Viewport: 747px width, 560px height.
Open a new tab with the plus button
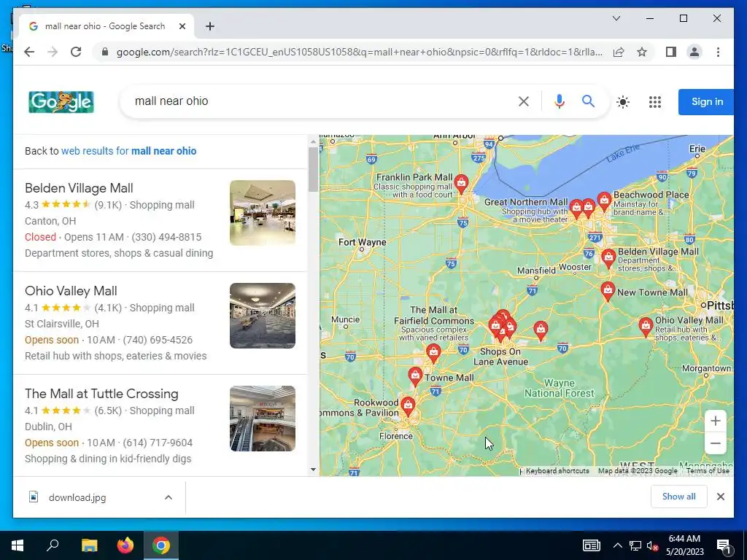pos(209,26)
